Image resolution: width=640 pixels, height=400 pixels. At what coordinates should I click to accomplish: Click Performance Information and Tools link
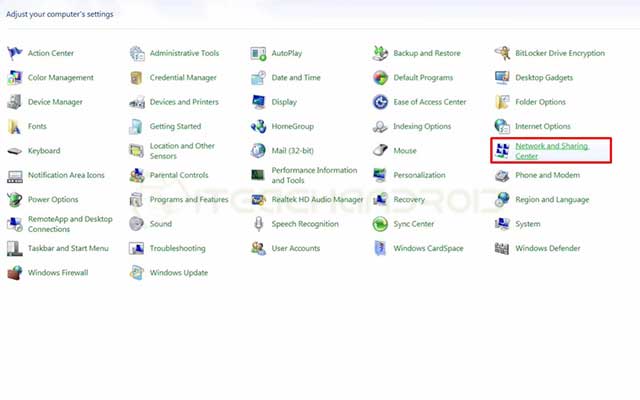point(314,175)
